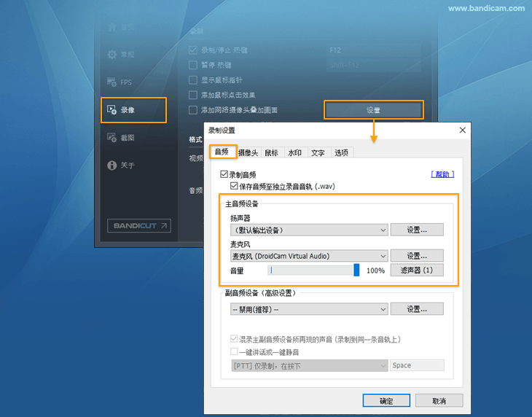
Task: Click the Shift+F12 hotkey field
Action: click(x=374, y=65)
